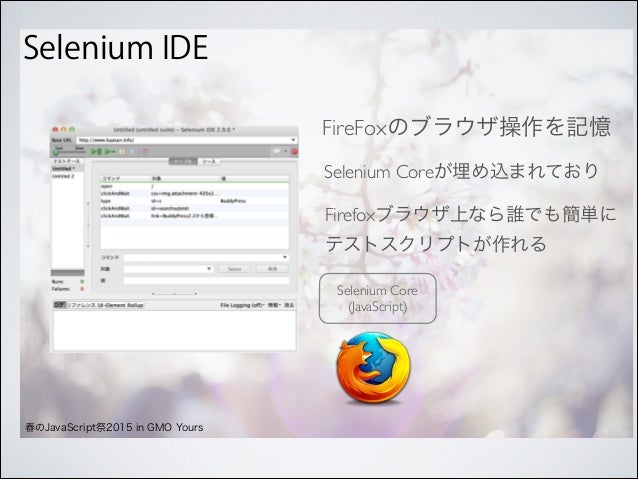Click the yellow pause/resume toolbar icon
The width and height of the screenshot is (638, 479).
click(x=122, y=152)
